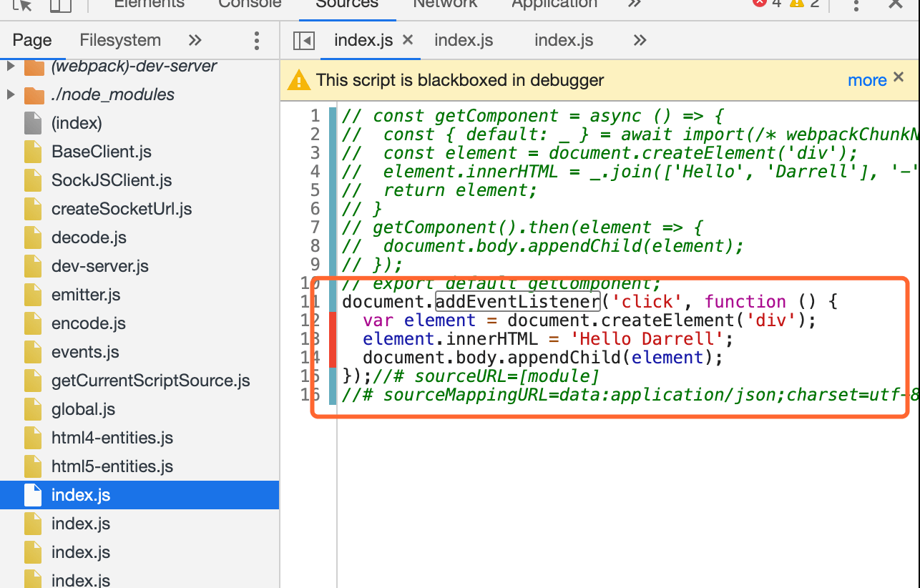Show more hidden editor file tabs

[x=640, y=41]
